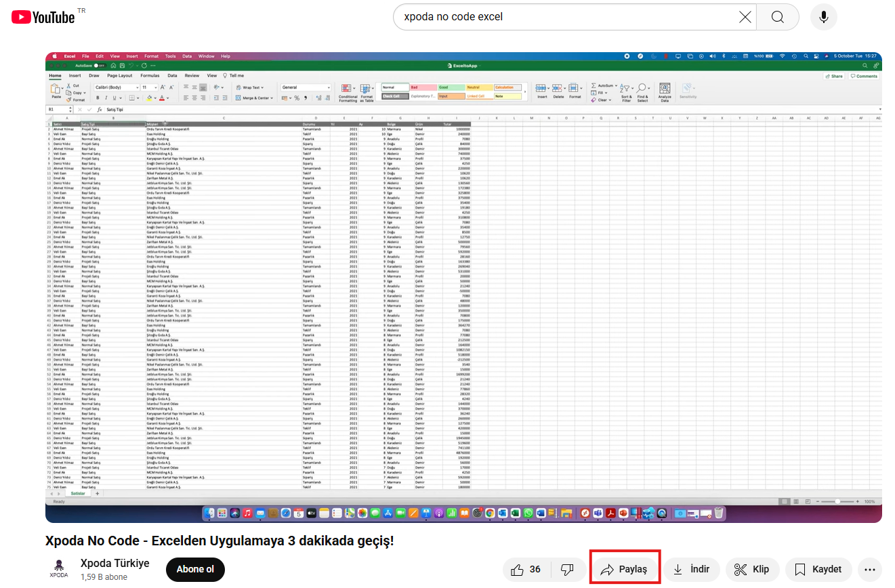Click the Cut scissors in the Excel ribbon
This screenshot has width=895, height=588.
coord(68,85)
